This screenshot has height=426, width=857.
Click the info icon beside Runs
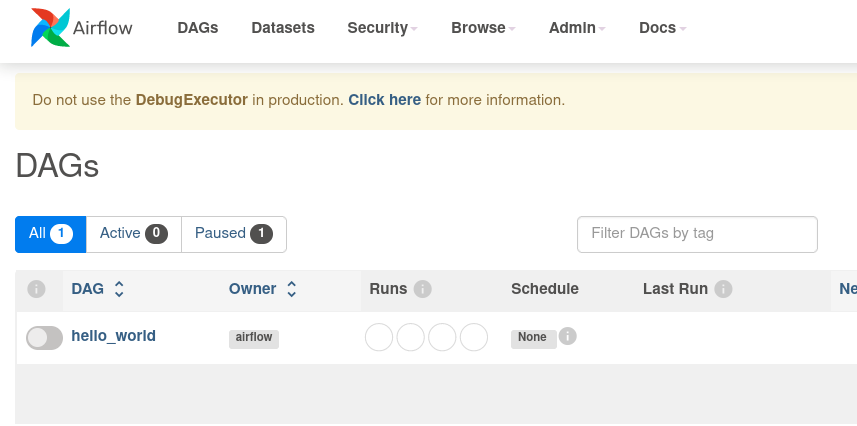click(422, 289)
